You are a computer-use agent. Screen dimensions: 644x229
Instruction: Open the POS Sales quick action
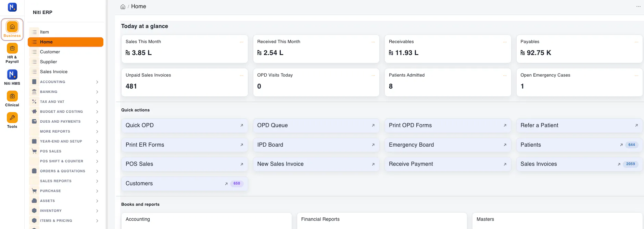pos(185,164)
